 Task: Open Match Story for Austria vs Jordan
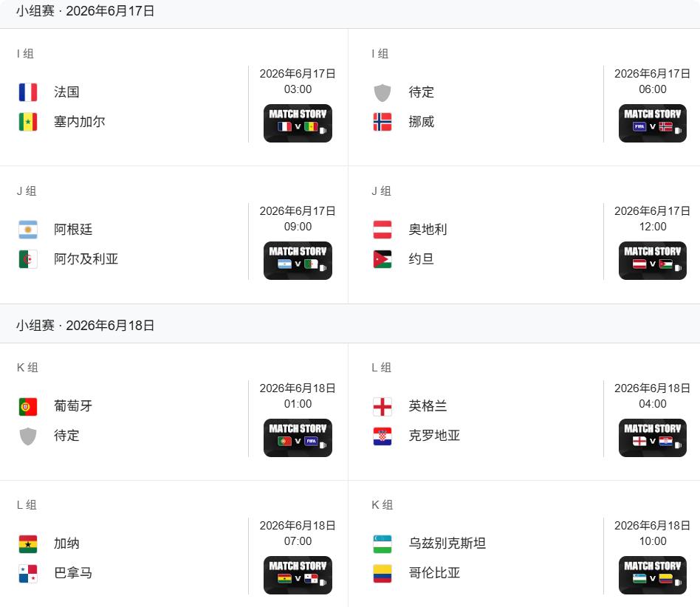coord(653,260)
